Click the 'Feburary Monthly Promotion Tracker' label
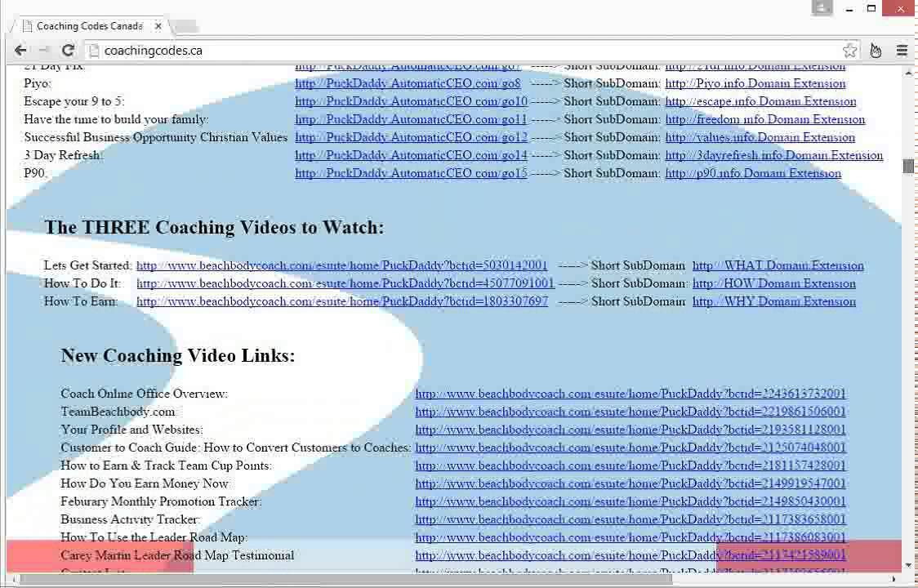 [x=161, y=502]
